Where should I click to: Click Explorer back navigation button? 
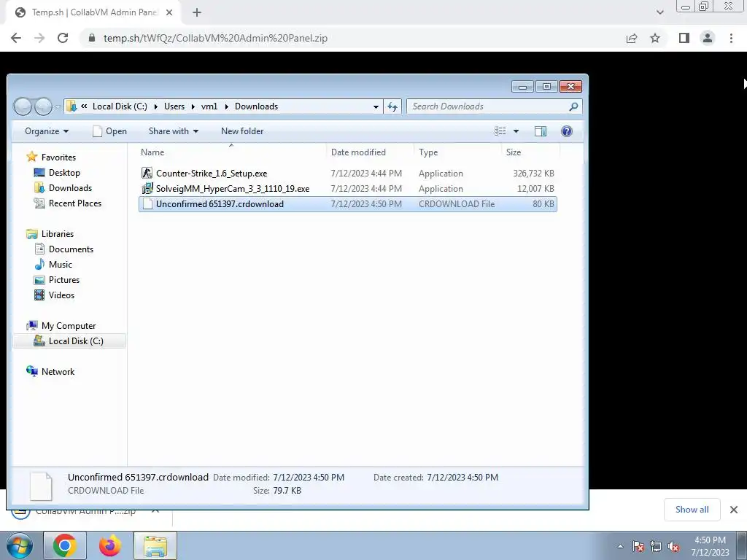point(23,106)
